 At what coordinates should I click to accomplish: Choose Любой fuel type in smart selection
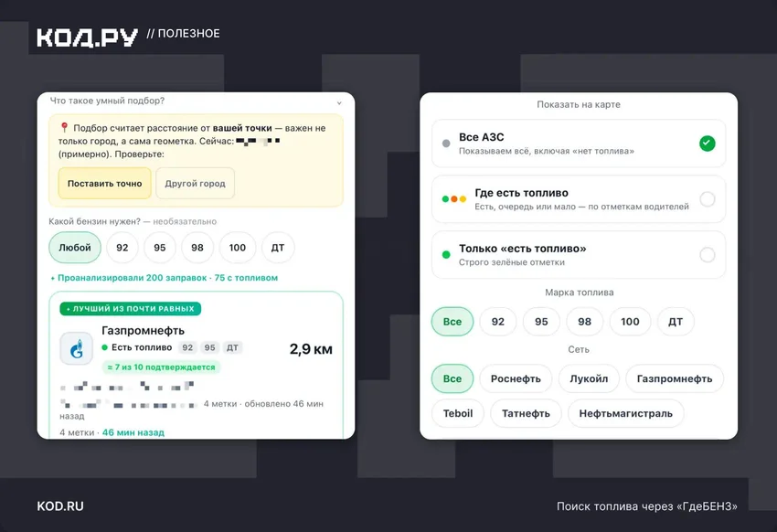coord(75,247)
